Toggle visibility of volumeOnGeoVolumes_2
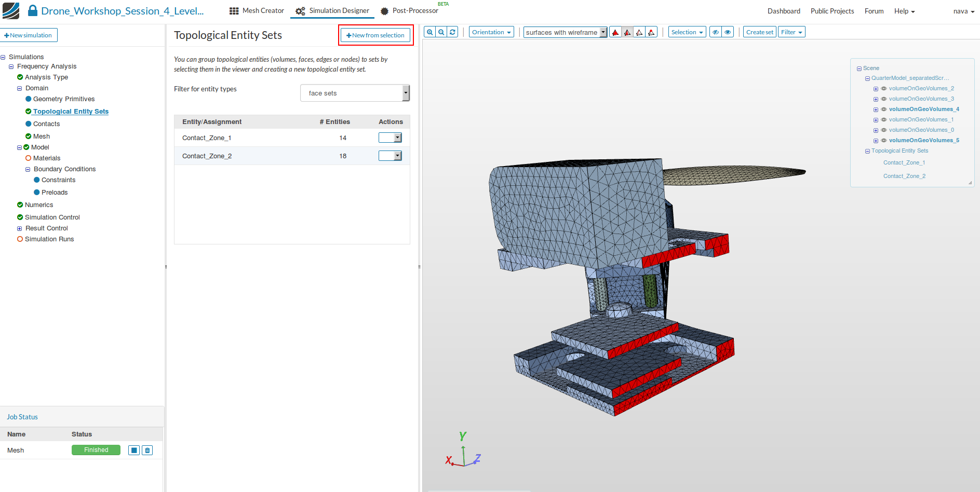 [884, 89]
